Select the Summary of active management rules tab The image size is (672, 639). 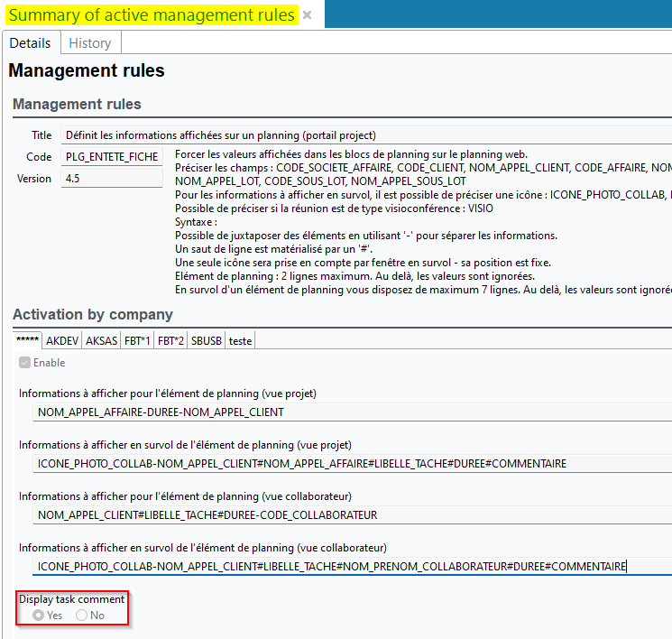[152, 15]
